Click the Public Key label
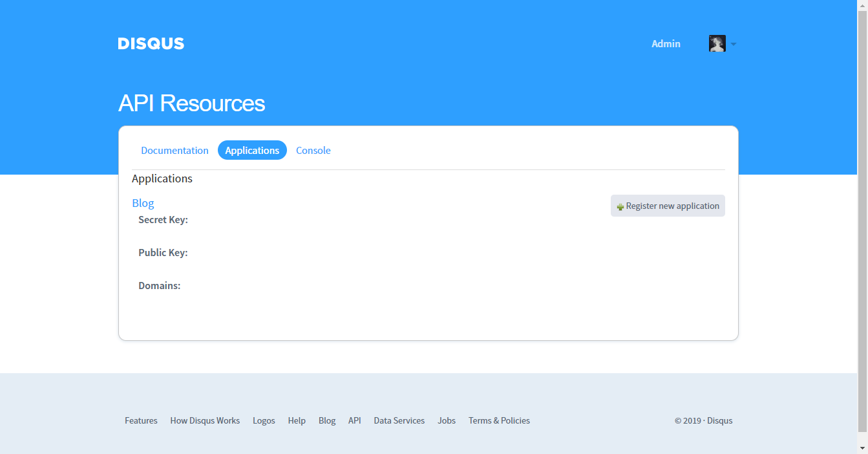The width and height of the screenshot is (868, 454). (x=163, y=253)
